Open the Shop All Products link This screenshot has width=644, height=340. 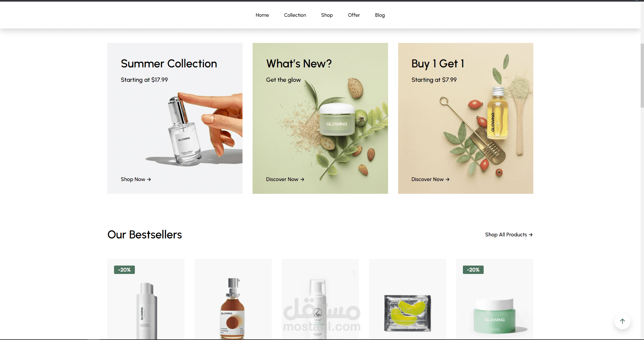[509, 235]
